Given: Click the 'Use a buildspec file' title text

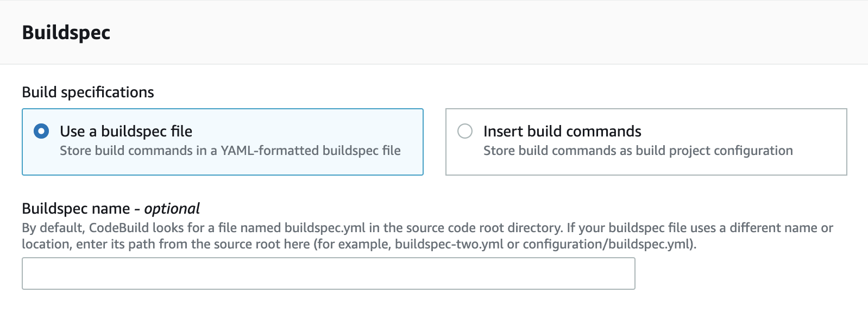Looking at the screenshot, I should click(126, 131).
